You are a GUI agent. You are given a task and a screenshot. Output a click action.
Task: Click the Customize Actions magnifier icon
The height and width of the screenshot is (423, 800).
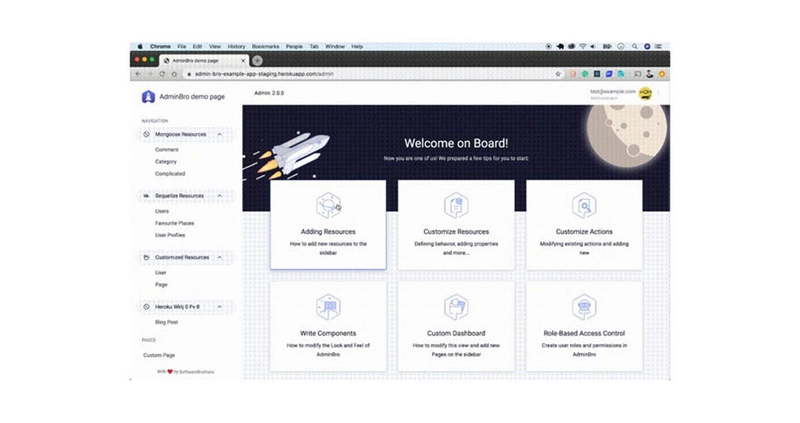pyautogui.click(x=584, y=206)
